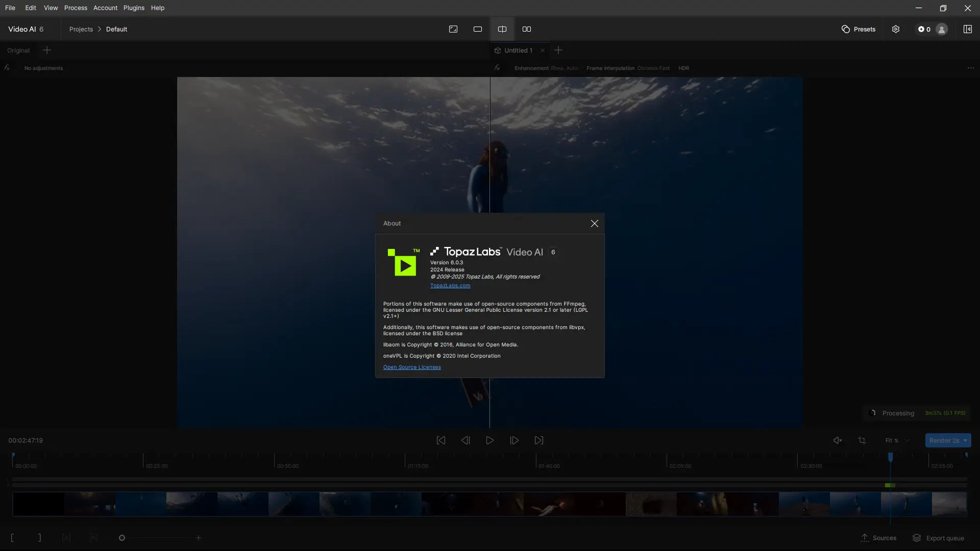Set trim in-point bracket

(x=12, y=538)
